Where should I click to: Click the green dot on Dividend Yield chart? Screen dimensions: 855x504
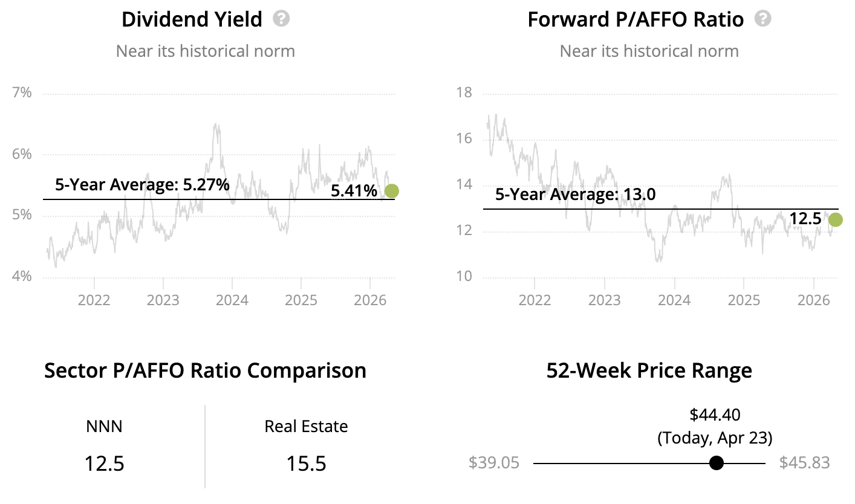[391, 191]
